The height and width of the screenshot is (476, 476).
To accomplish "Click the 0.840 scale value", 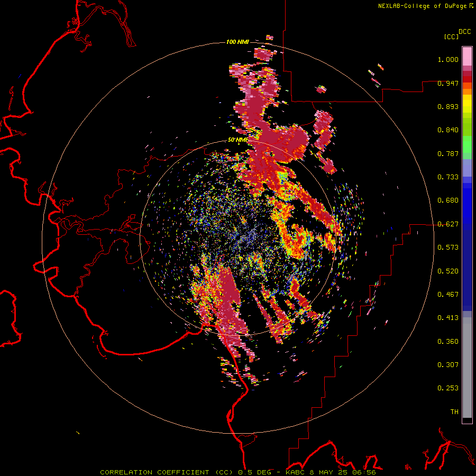I will 448,130.
